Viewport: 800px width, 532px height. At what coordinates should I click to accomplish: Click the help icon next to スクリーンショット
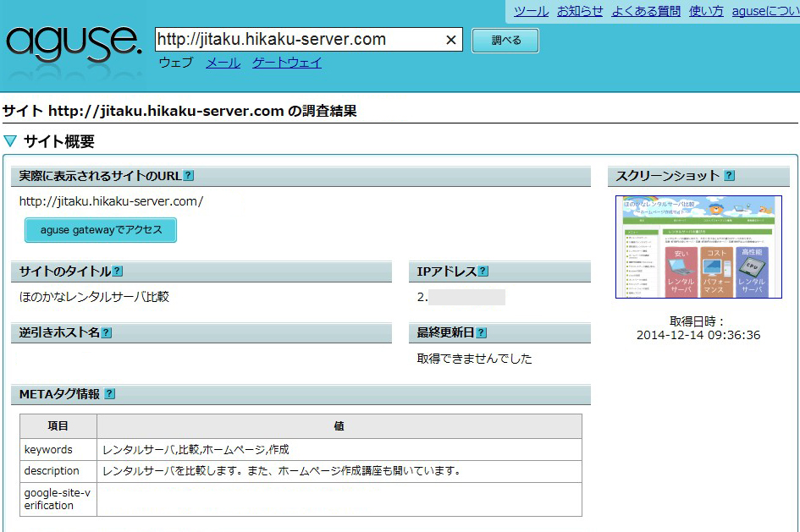(729, 176)
